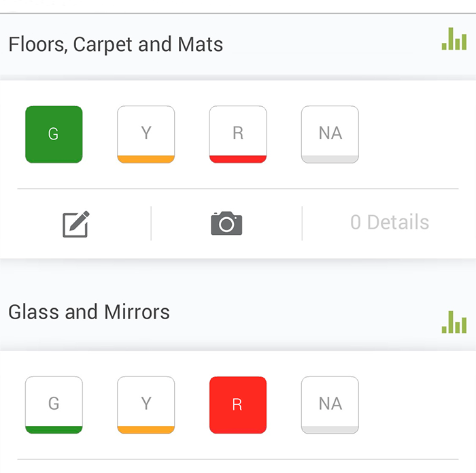The width and height of the screenshot is (476, 473).
Task: Mark Floors, Carpet and Mats as NA
Action: [x=330, y=133]
